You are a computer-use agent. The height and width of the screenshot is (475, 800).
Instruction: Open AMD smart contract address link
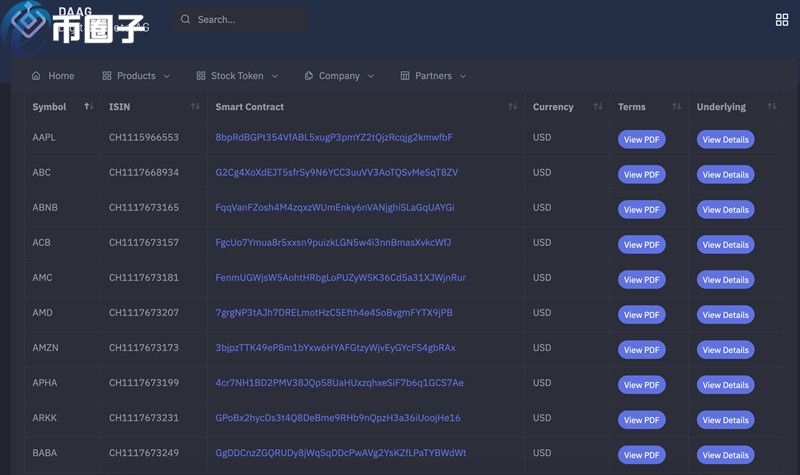pos(334,313)
